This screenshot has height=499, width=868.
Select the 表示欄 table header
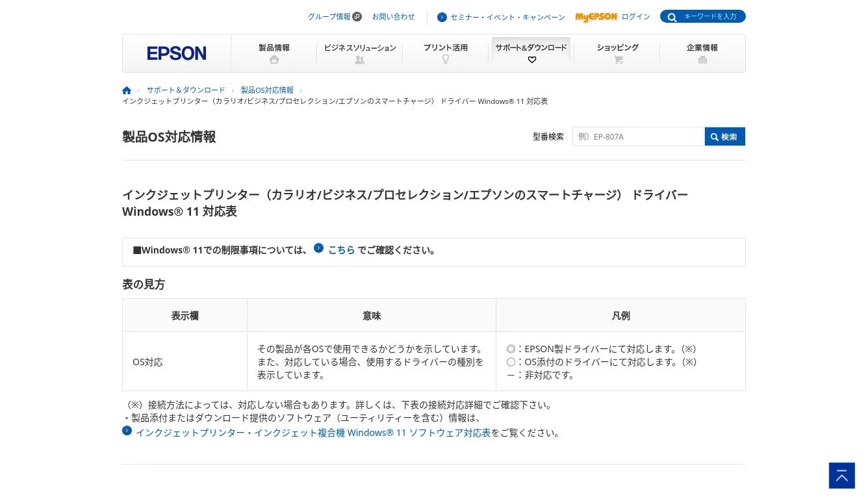tap(185, 316)
